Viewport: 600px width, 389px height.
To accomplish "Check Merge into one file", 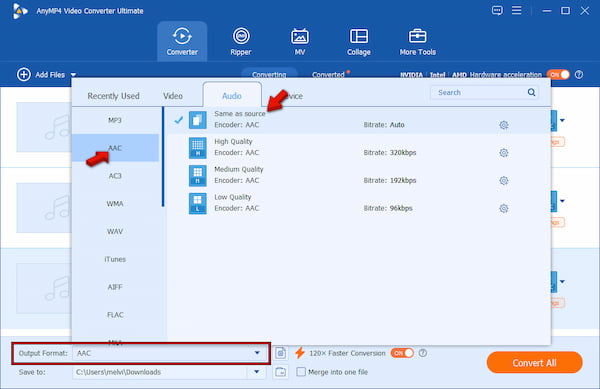I will (x=301, y=372).
